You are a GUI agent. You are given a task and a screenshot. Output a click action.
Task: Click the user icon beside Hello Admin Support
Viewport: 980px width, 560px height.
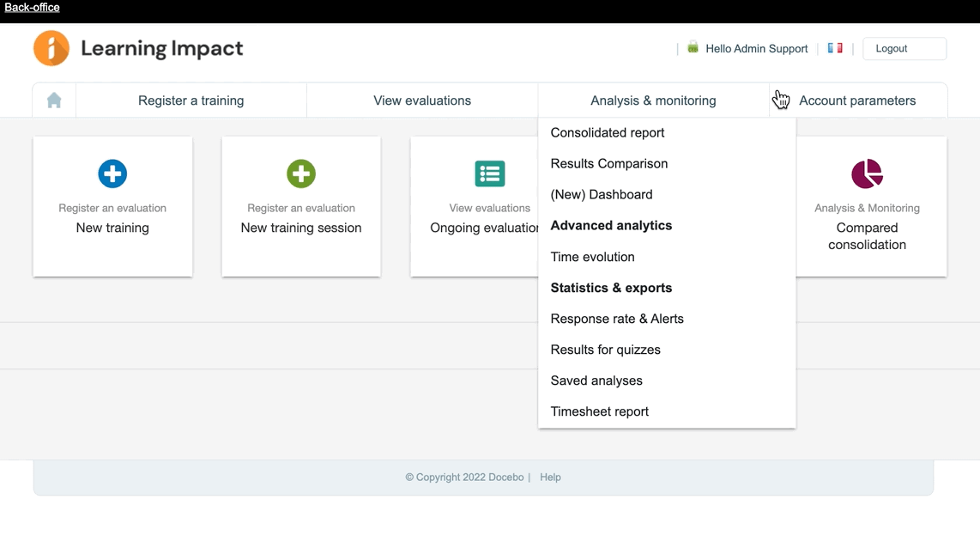pos(692,48)
